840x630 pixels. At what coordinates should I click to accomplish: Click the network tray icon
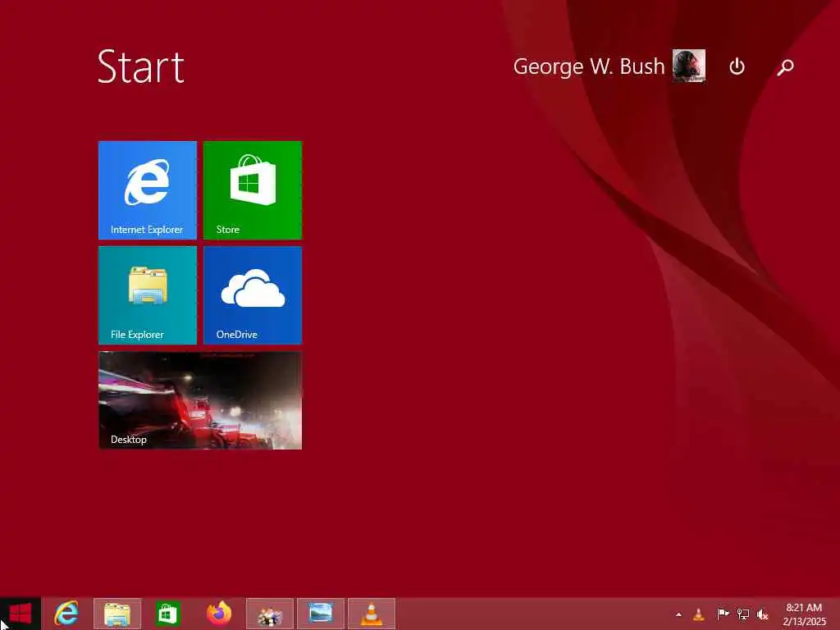pos(742,614)
